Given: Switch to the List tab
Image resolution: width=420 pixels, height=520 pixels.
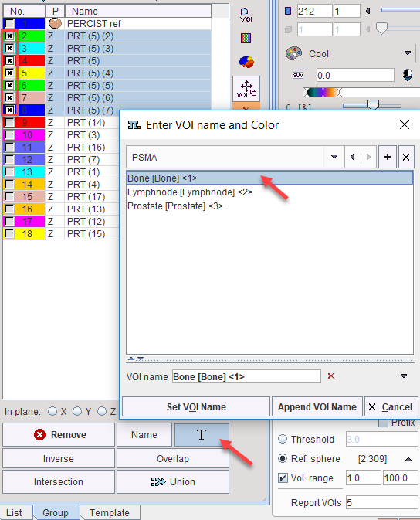Looking at the screenshot, I should coord(14,512).
